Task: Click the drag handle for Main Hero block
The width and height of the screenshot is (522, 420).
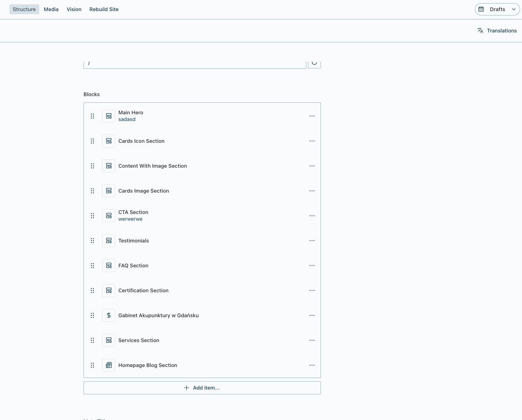Action: pyautogui.click(x=92, y=116)
